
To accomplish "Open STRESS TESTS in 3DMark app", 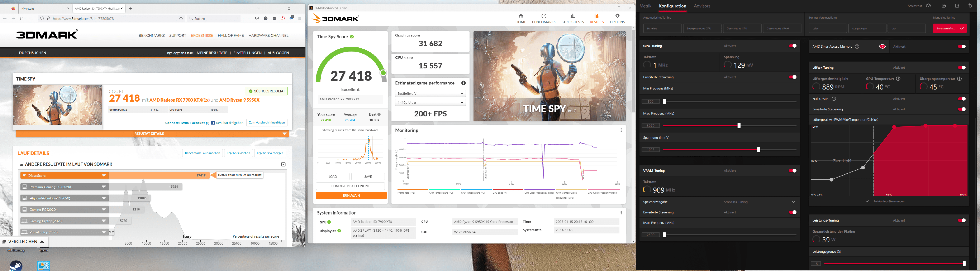I will tap(572, 19).
